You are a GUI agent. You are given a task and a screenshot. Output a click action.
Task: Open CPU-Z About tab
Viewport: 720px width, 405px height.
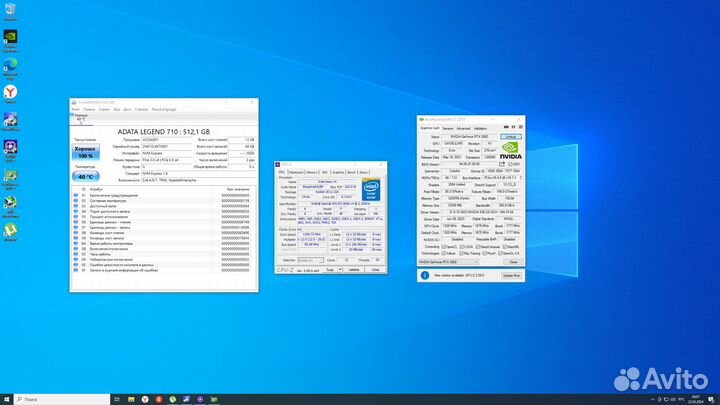point(363,172)
